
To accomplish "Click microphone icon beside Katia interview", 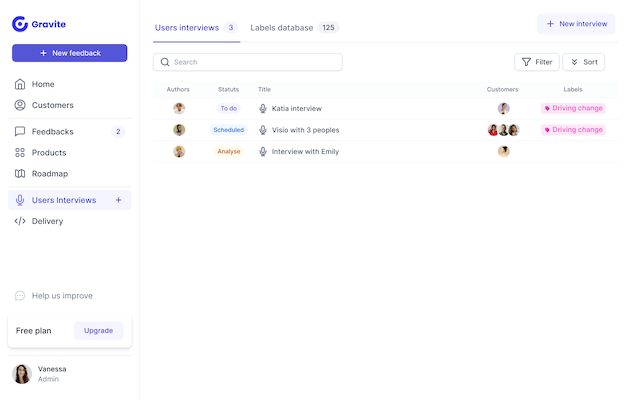I will 263,109.
